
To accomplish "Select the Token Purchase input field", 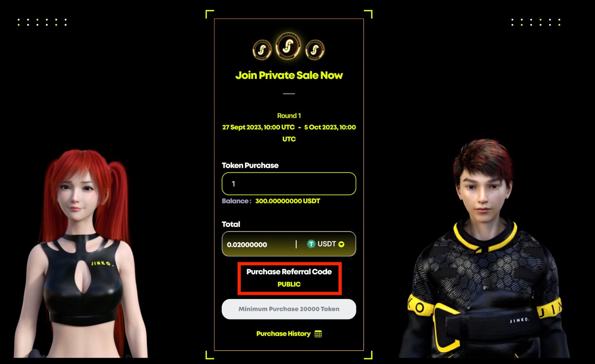I will pos(289,183).
